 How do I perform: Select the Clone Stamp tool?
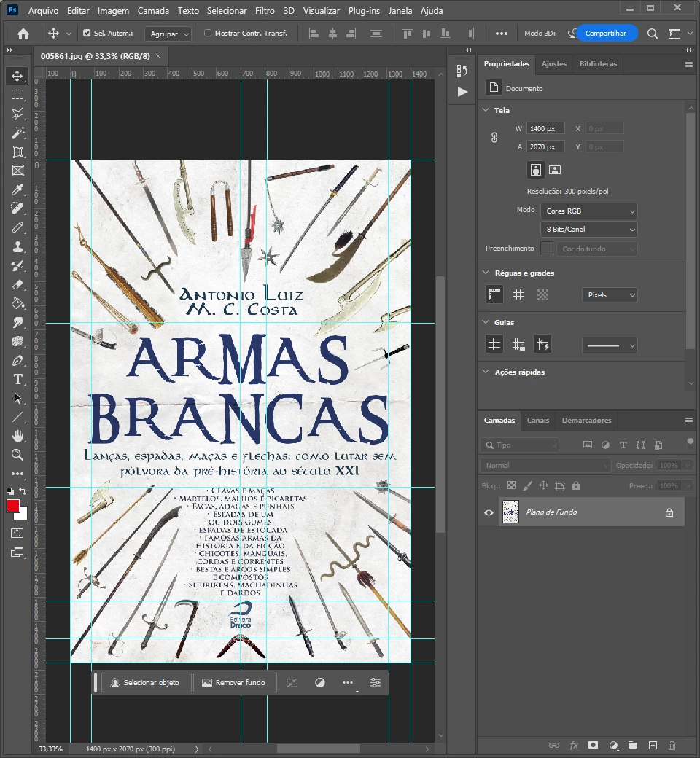pyautogui.click(x=17, y=246)
